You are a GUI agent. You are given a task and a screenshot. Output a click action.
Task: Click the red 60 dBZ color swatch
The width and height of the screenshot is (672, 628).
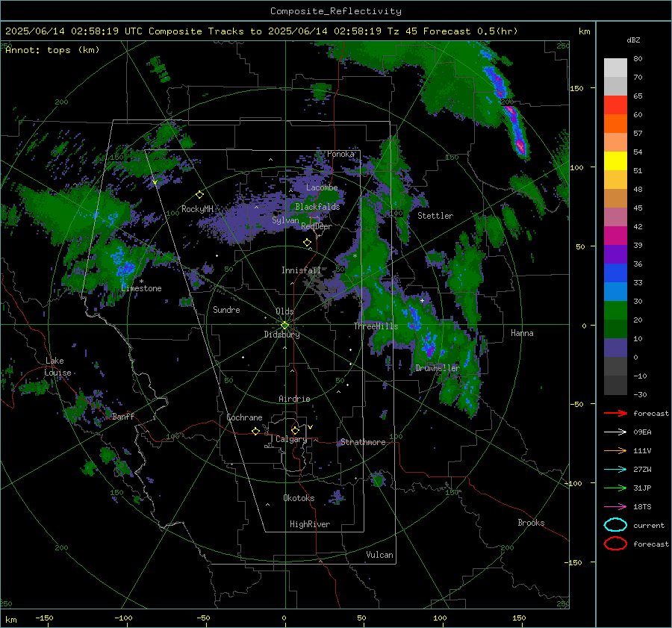click(615, 105)
